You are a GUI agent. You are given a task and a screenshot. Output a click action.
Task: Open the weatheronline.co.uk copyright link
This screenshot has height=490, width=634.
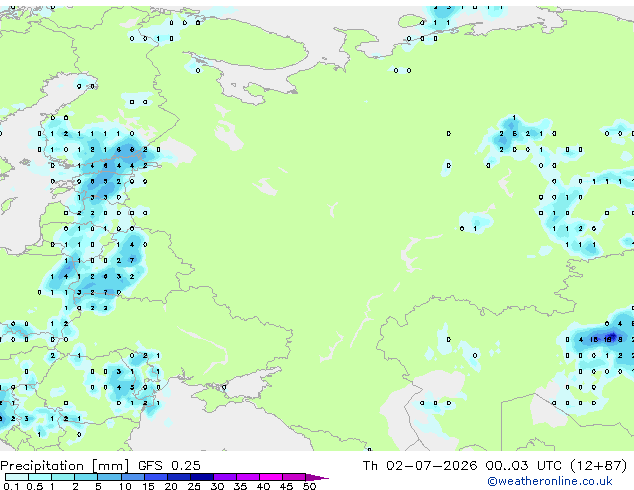click(549, 481)
